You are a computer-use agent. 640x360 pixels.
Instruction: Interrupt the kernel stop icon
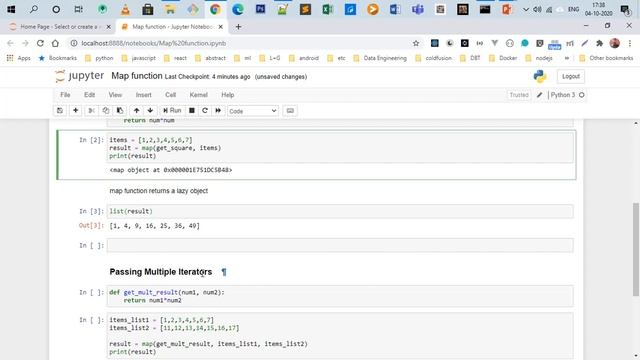(191, 111)
